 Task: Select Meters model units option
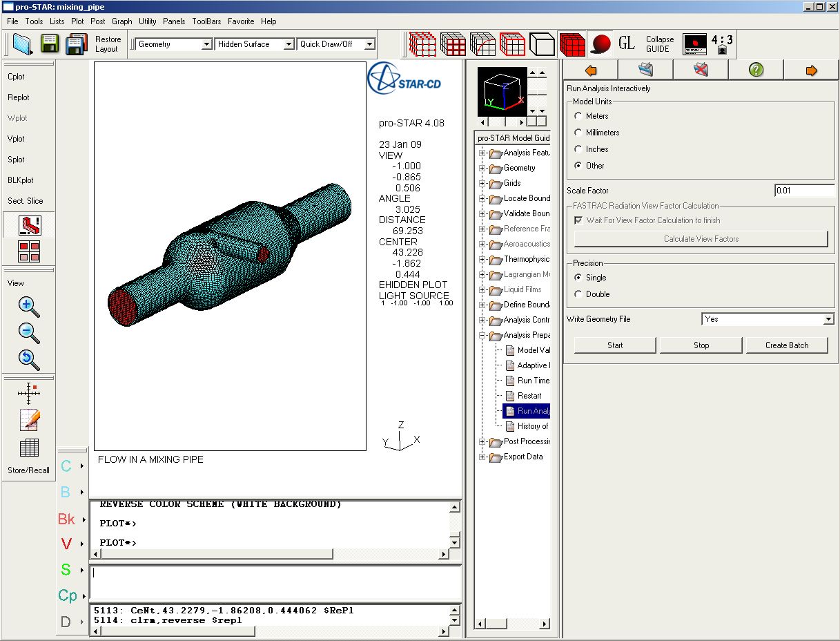(x=578, y=116)
